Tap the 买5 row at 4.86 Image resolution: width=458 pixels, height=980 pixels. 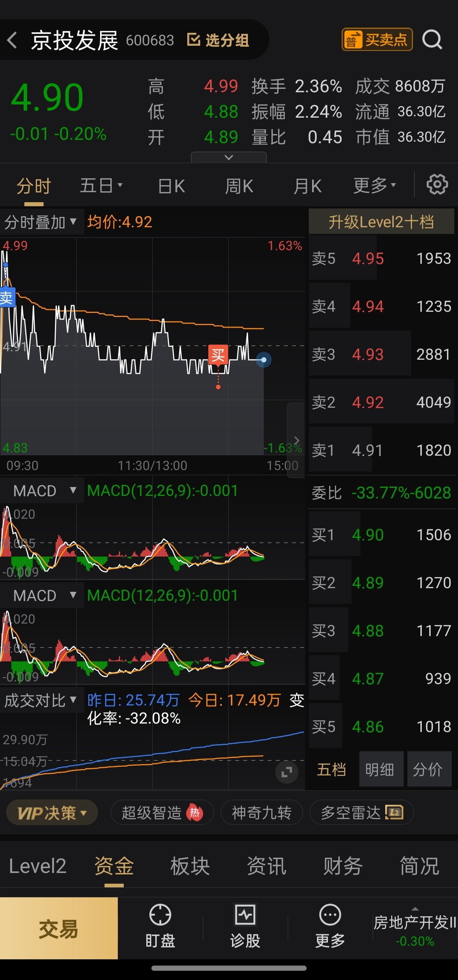[x=382, y=726]
